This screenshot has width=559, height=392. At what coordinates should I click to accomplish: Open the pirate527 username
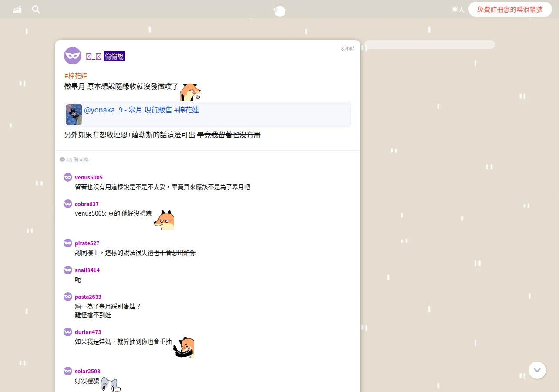87,243
